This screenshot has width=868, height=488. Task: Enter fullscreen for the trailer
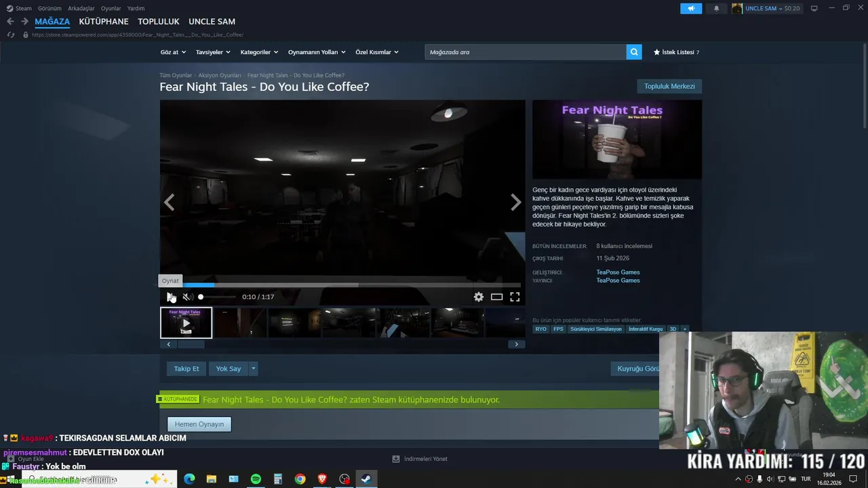(515, 297)
